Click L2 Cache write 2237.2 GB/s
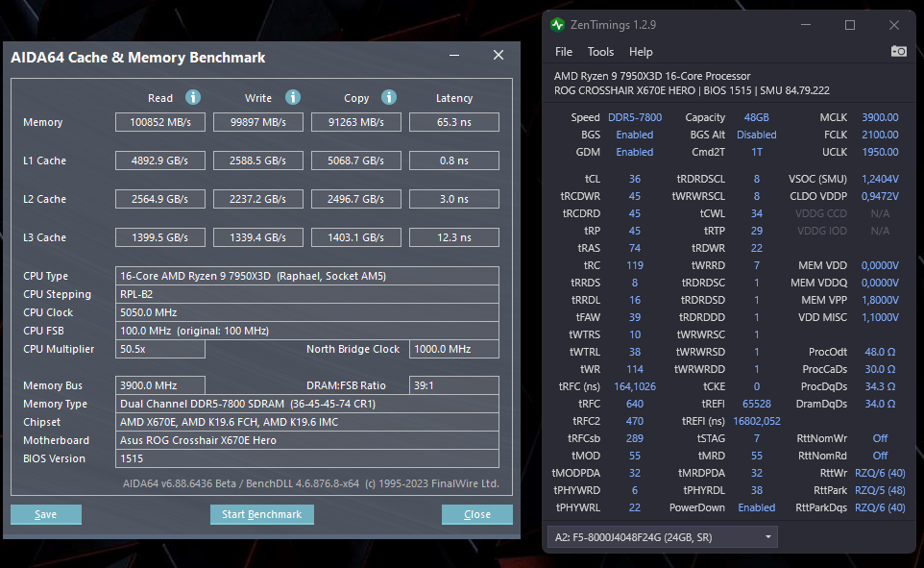This screenshot has height=568, width=924. pos(258,199)
